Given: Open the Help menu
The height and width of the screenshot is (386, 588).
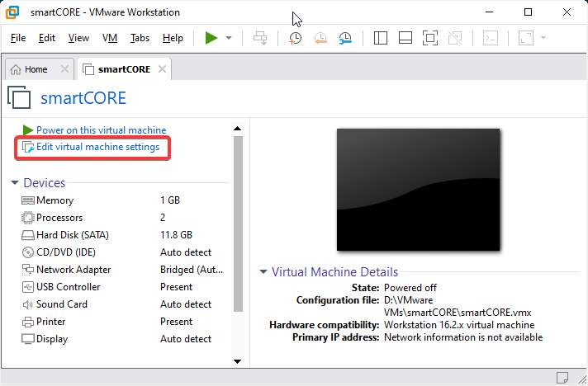Looking at the screenshot, I should point(173,38).
